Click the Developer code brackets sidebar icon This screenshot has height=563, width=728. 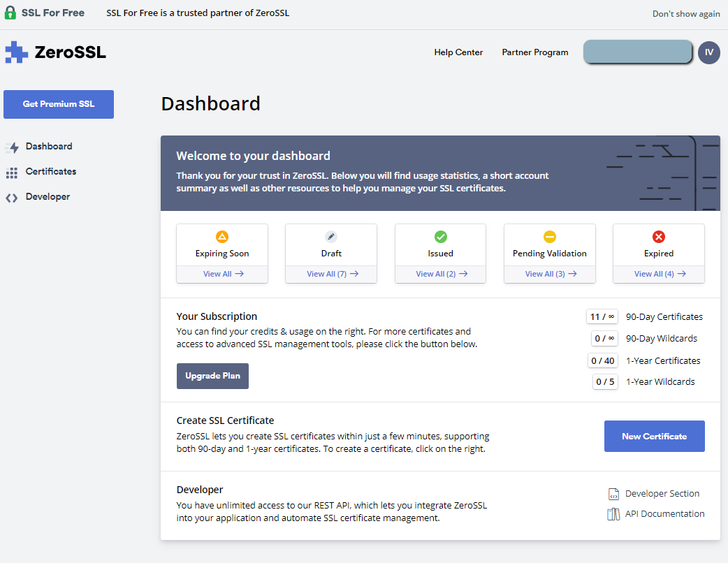click(x=12, y=198)
